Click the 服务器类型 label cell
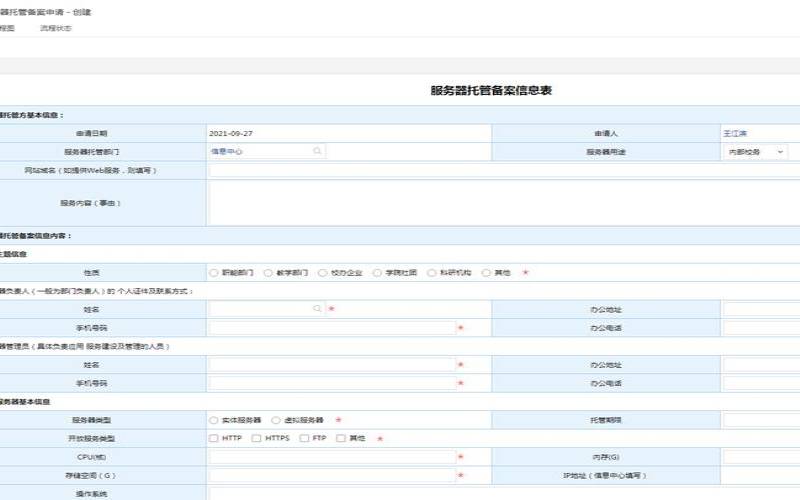This screenshot has width=800, height=500. (103, 420)
